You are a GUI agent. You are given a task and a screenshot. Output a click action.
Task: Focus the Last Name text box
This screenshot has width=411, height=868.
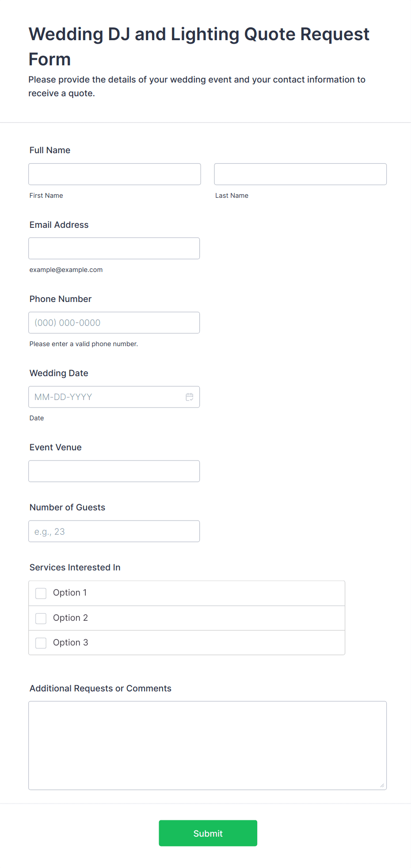[x=300, y=174]
